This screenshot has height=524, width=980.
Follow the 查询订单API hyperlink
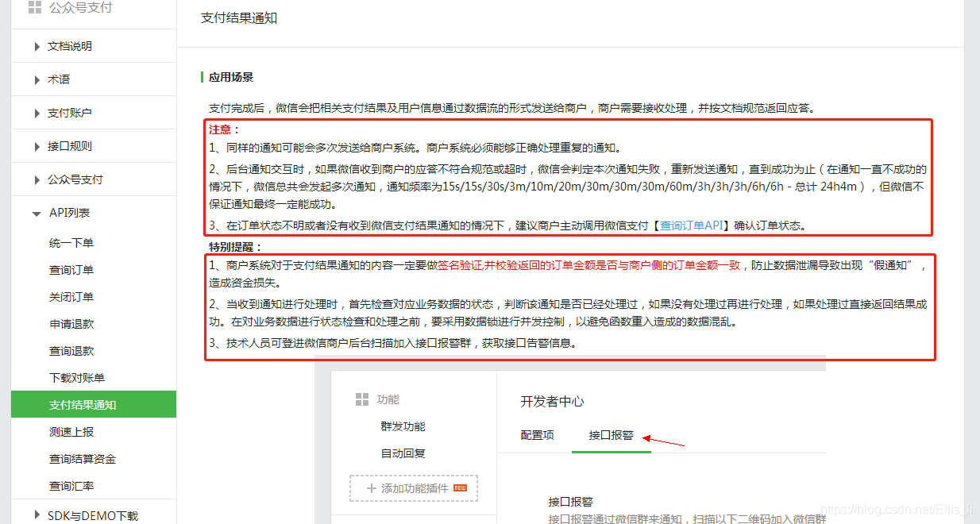click(x=691, y=225)
